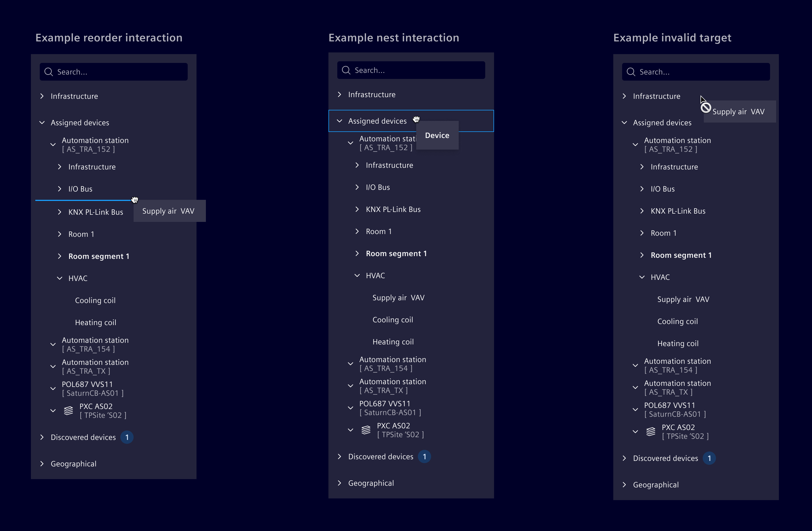
Task: Collapse HVAC node in invalid target panel
Action: tap(642, 277)
